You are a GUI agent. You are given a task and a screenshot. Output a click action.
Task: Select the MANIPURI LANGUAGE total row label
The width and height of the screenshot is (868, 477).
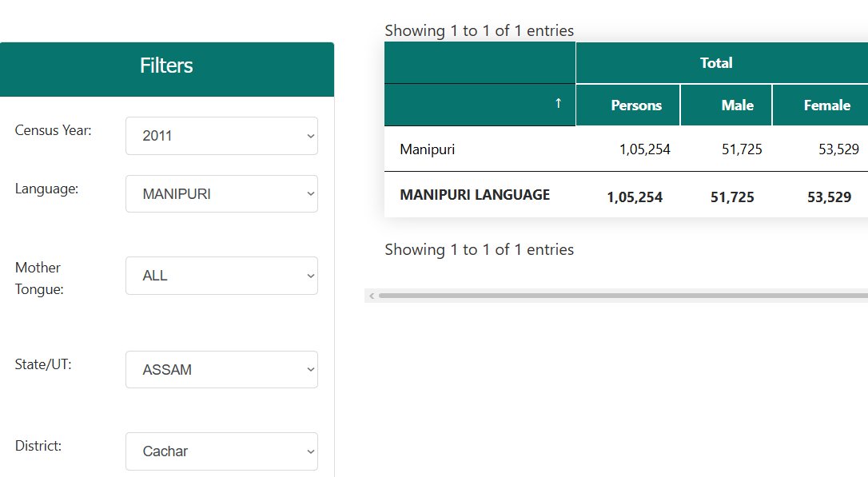(475, 195)
